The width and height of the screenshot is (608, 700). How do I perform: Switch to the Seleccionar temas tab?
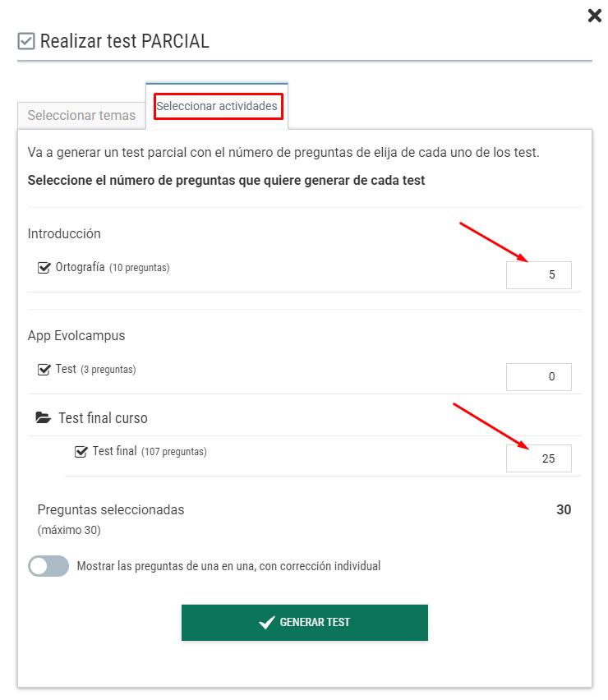[81, 115]
